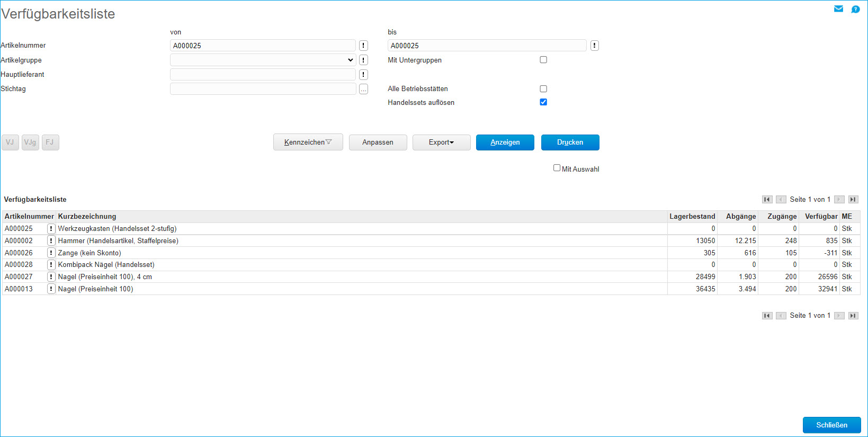Uncheck Handelssets auflösen checkbox
This screenshot has height=437, width=868.
[x=543, y=102]
